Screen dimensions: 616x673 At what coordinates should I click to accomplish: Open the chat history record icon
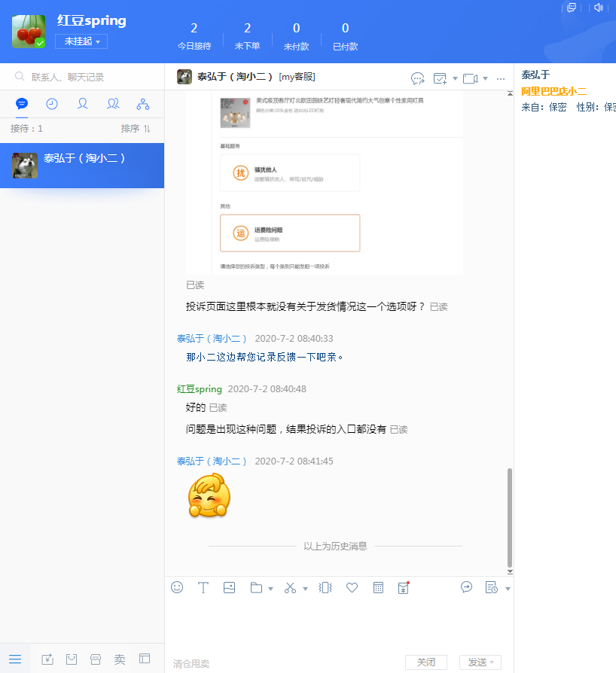coord(492,587)
